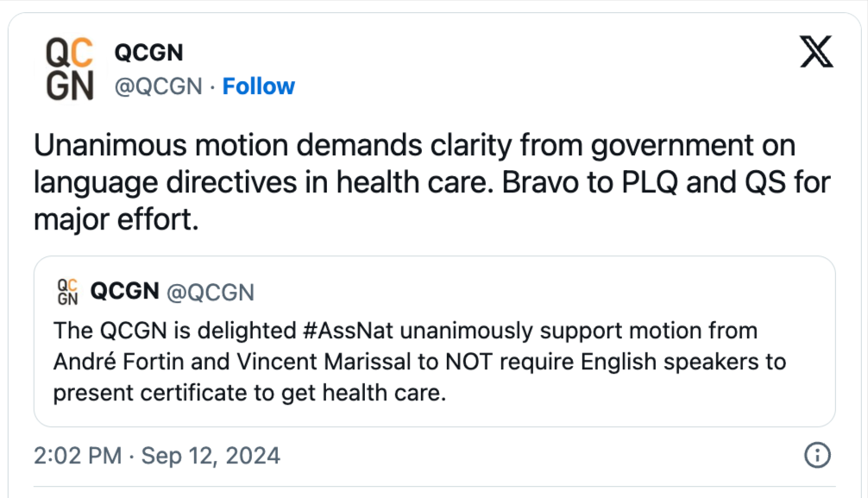The height and width of the screenshot is (498, 868).
Task: Open the tweet info circle icon
Action: point(816,455)
